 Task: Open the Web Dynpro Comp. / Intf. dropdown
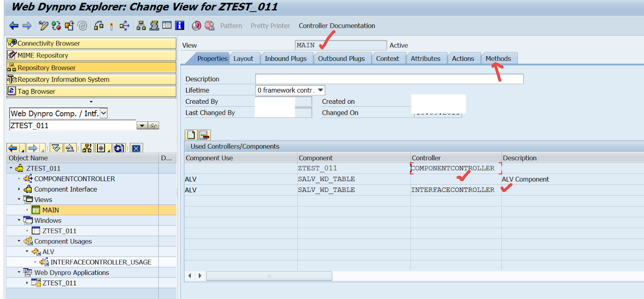[103, 113]
